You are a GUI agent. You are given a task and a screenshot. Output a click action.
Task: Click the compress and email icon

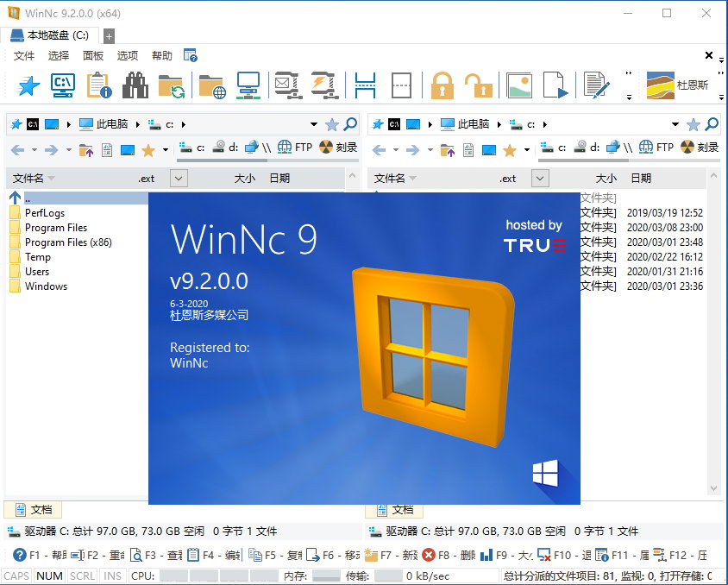tap(288, 85)
